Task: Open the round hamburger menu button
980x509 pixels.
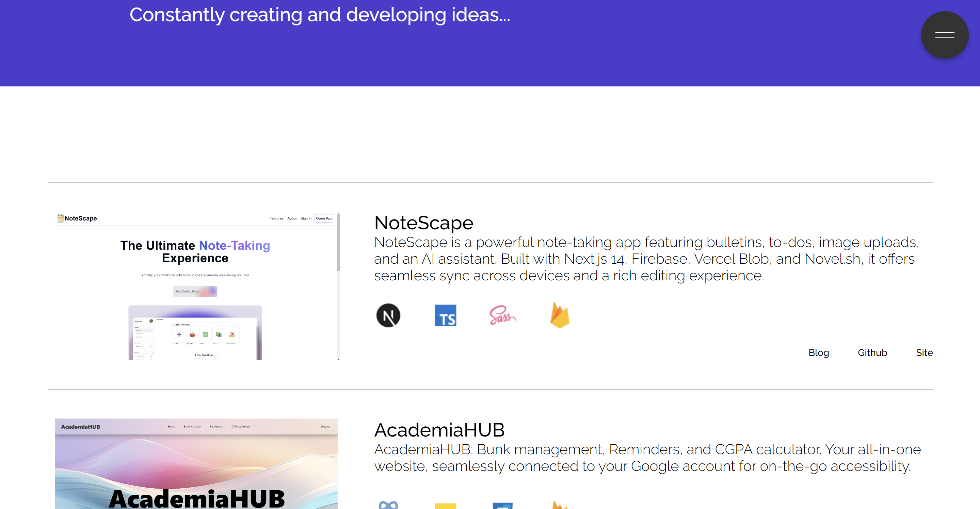Action: point(944,35)
